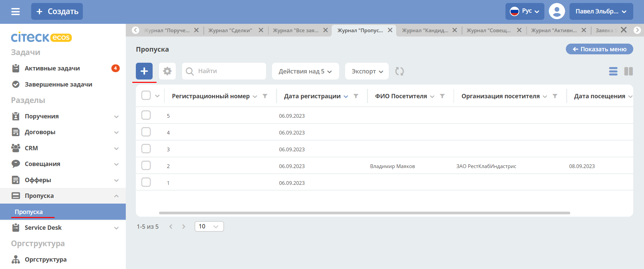Close the Журнал "Активн..." tab
The height and width of the screenshot is (269, 644).
584,30
